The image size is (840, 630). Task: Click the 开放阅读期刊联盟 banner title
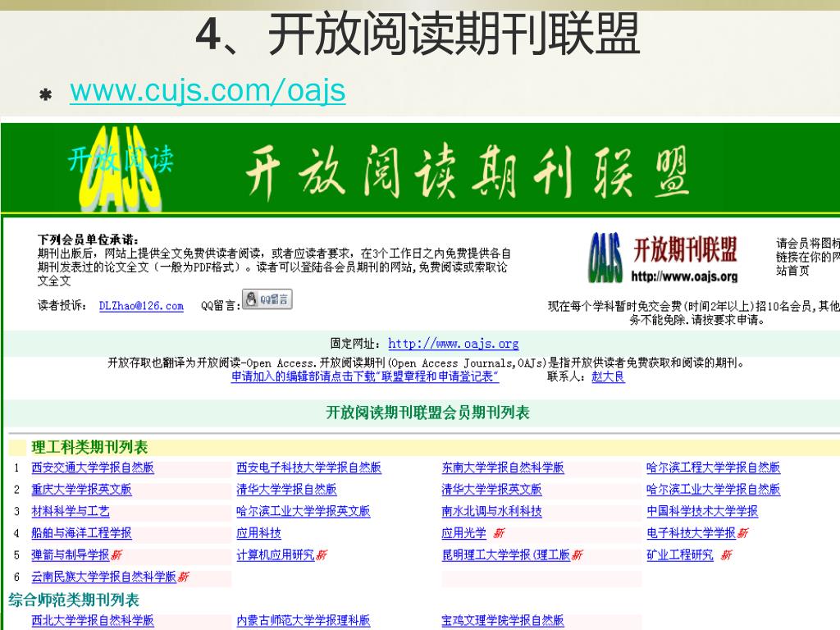click(467, 172)
